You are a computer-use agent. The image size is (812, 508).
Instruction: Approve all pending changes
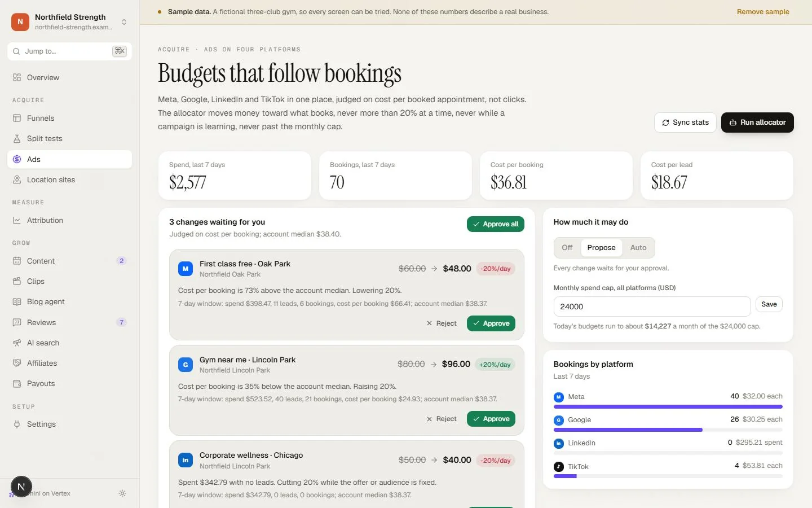[496, 224]
